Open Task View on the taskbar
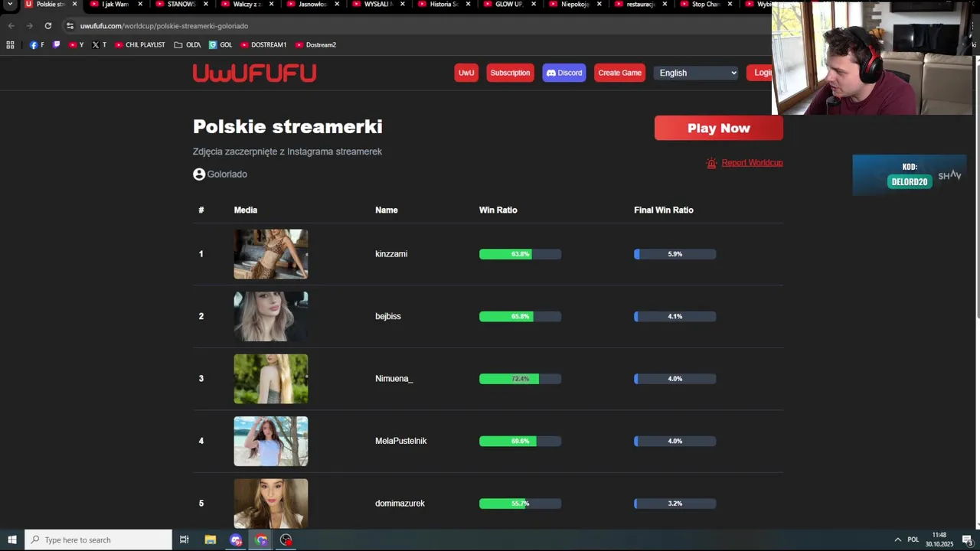The width and height of the screenshot is (980, 551). click(185, 540)
